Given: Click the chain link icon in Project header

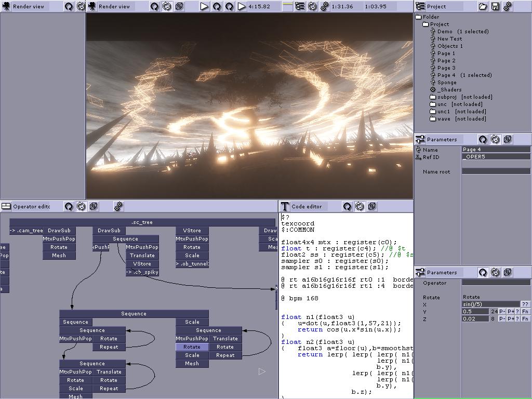Looking at the screenshot, I should (507, 6).
